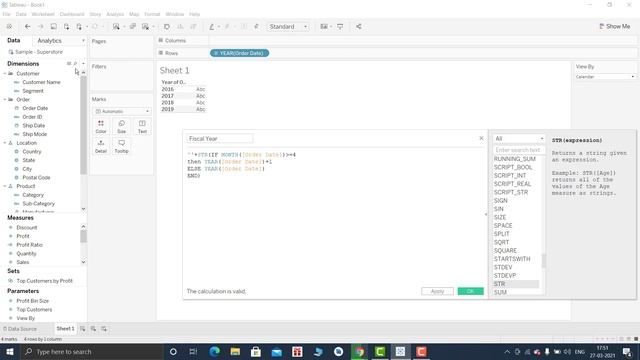Image resolution: width=640 pixels, height=360 pixels.
Task: Click the Save icon in toolbar
Action: [x=53, y=27]
